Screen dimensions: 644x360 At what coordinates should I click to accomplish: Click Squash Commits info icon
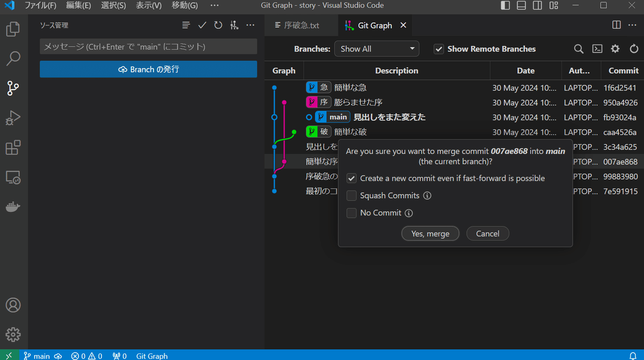(427, 196)
